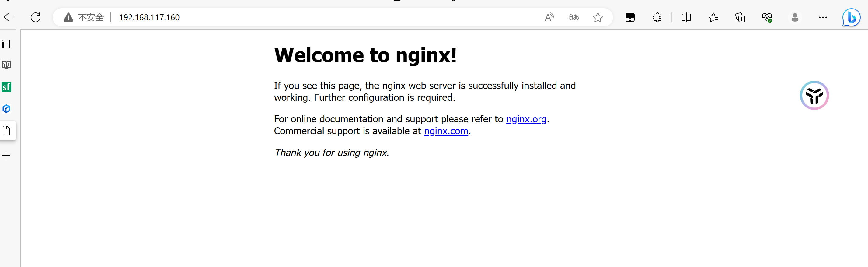Open the Extensions puzzle-piece menu

pyautogui.click(x=657, y=17)
